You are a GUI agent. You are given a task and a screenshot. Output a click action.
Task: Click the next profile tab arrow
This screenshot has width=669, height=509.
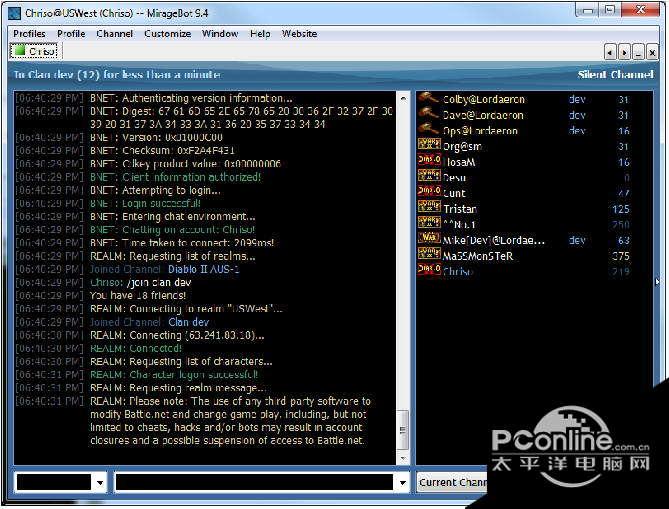coord(624,53)
